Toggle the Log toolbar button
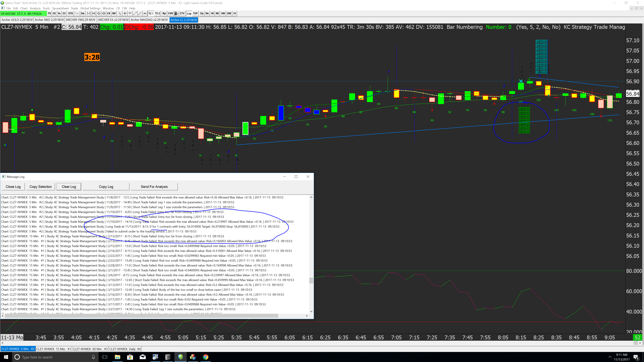This screenshot has height=362, width=644. click(x=189, y=13)
